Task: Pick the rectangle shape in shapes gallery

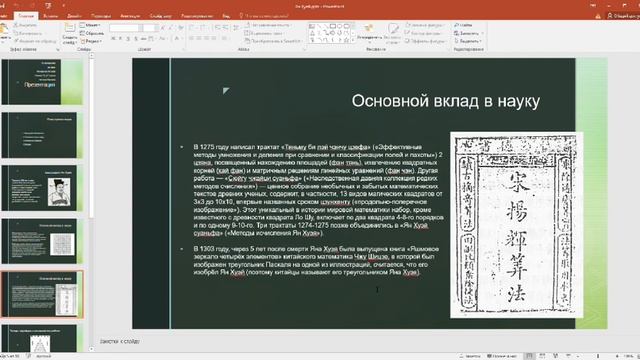Action: tap(333, 26)
